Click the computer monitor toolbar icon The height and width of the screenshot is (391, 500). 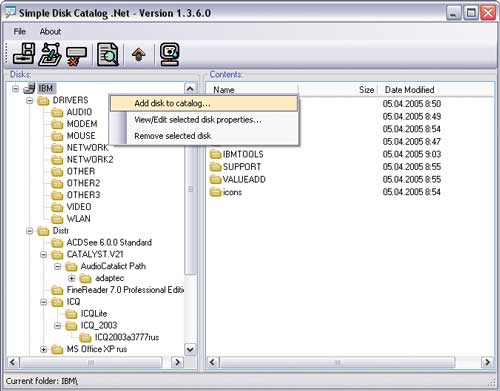[x=170, y=54]
